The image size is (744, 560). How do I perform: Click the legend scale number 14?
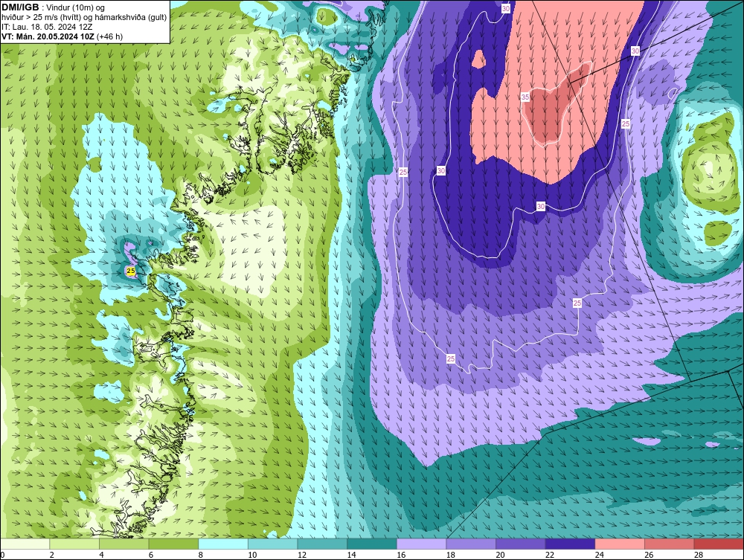351,555
